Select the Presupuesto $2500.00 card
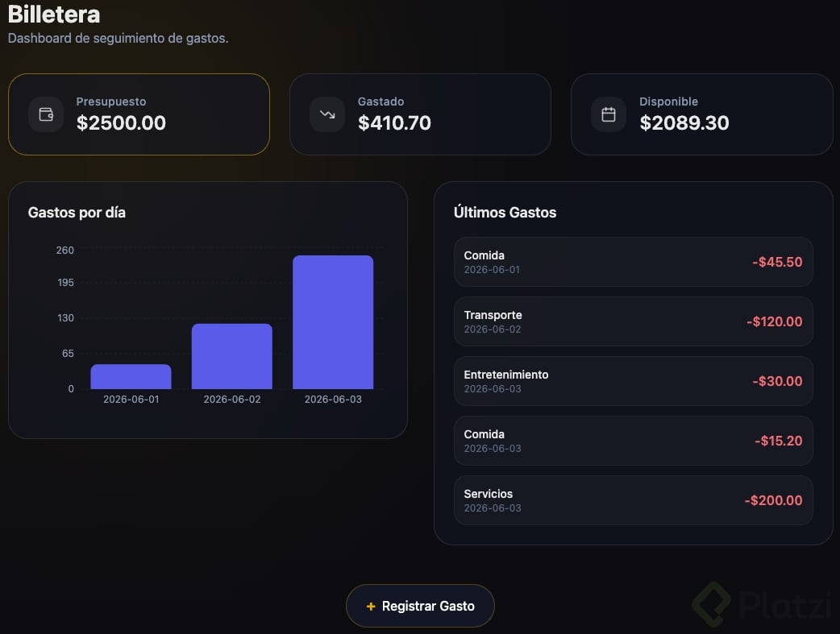The image size is (840, 634). click(x=139, y=114)
